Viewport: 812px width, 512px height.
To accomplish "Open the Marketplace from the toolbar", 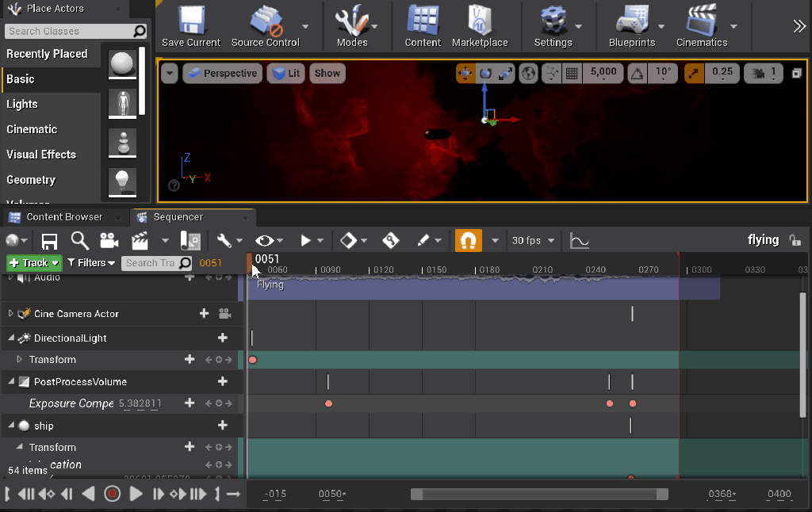I will [x=480, y=21].
